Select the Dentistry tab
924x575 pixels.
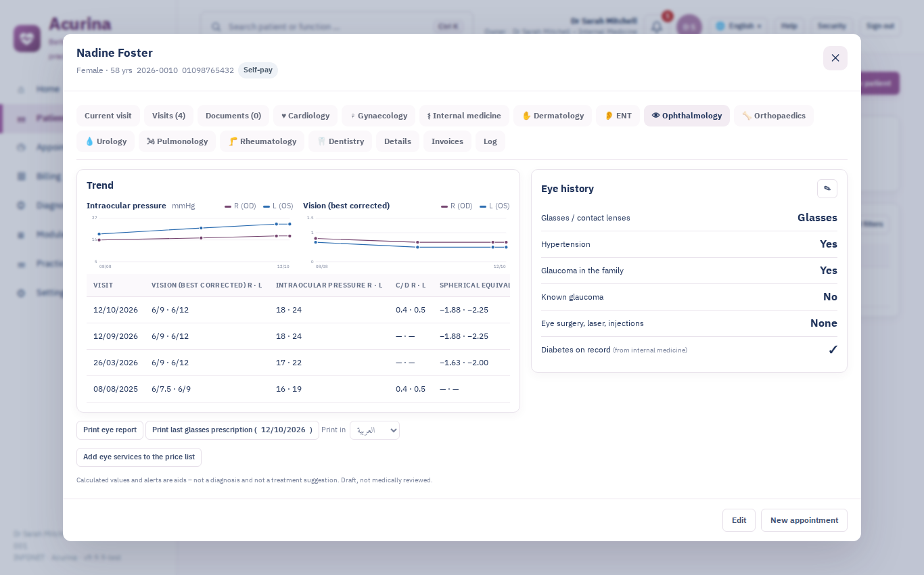pyautogui.click(x=340, y=141)
